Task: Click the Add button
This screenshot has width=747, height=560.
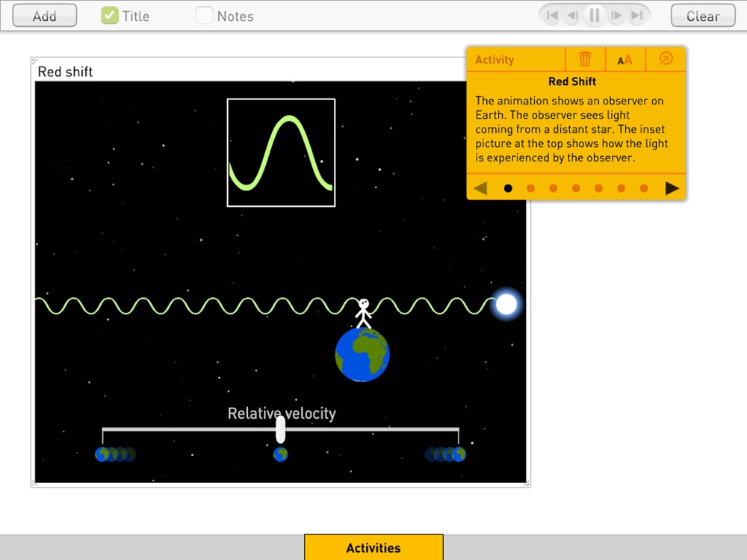Action: (44, 16)
